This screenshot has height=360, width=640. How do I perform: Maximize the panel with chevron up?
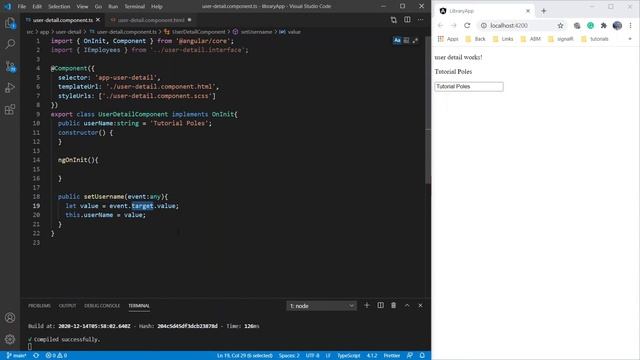click(407, 305)
